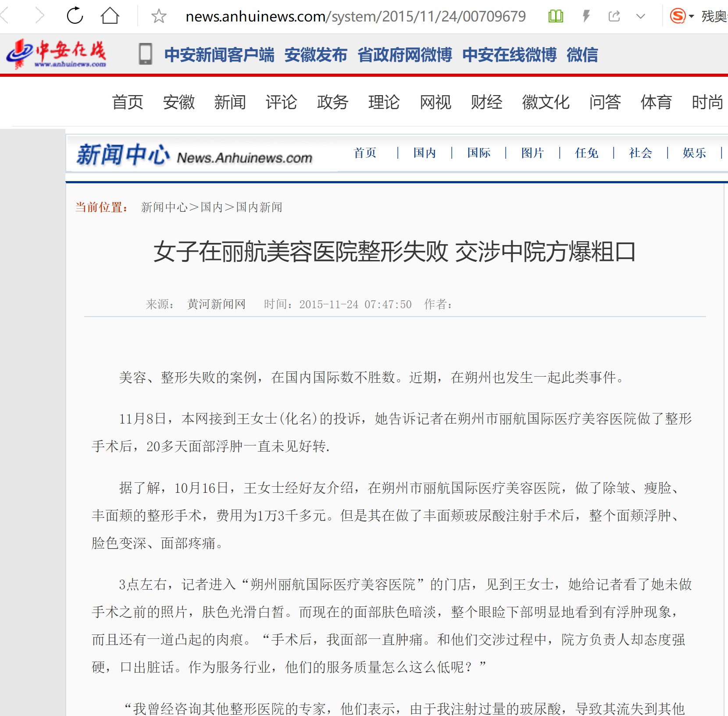Open 省政府网微博 link
728x716 pixels.
pyautogui.click(x=405, y=55)
